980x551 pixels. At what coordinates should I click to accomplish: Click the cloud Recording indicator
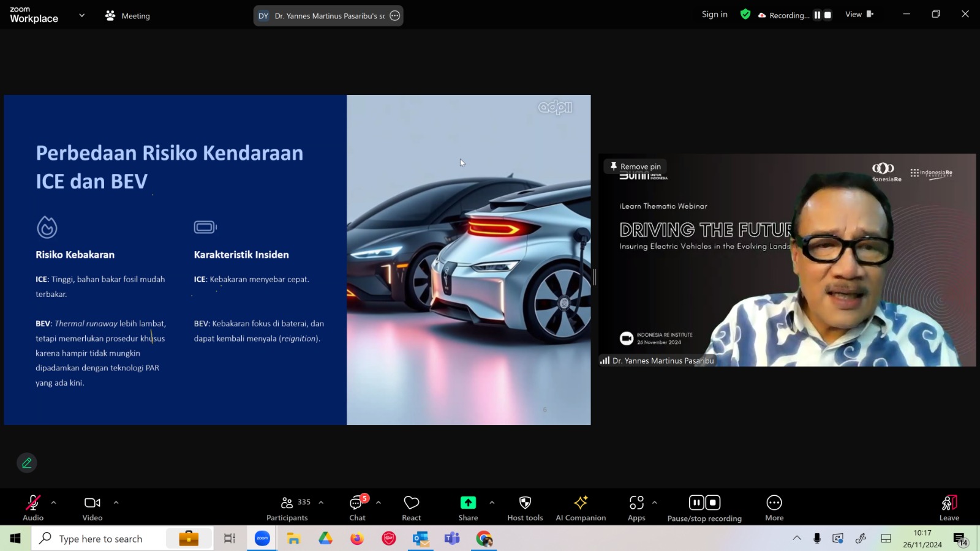(x=783, y=15)
